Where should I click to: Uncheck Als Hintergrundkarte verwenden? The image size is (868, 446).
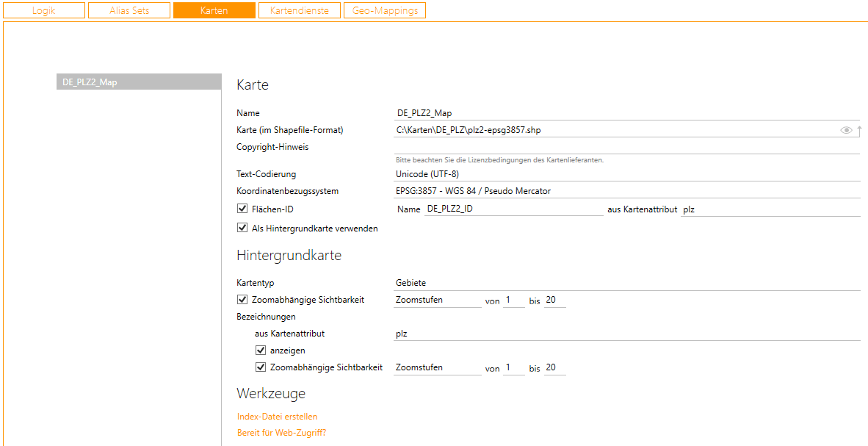(x=242, y=228)
